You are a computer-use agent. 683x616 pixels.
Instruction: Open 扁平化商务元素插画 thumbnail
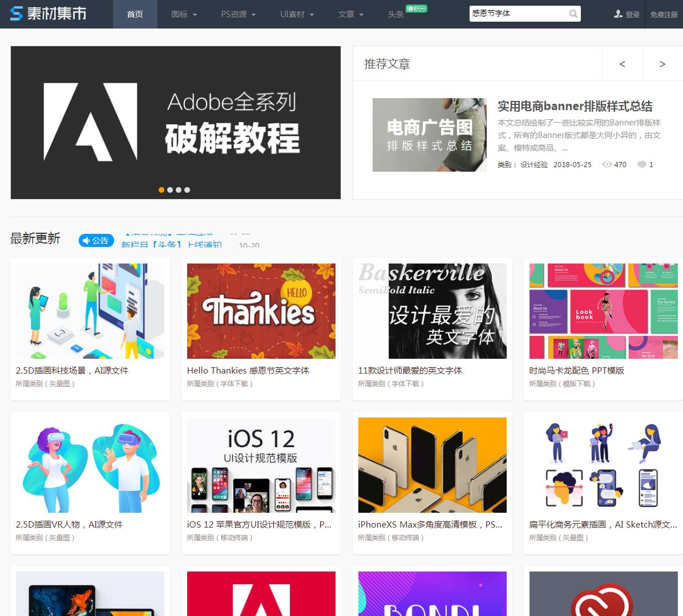tap(604, 465)
